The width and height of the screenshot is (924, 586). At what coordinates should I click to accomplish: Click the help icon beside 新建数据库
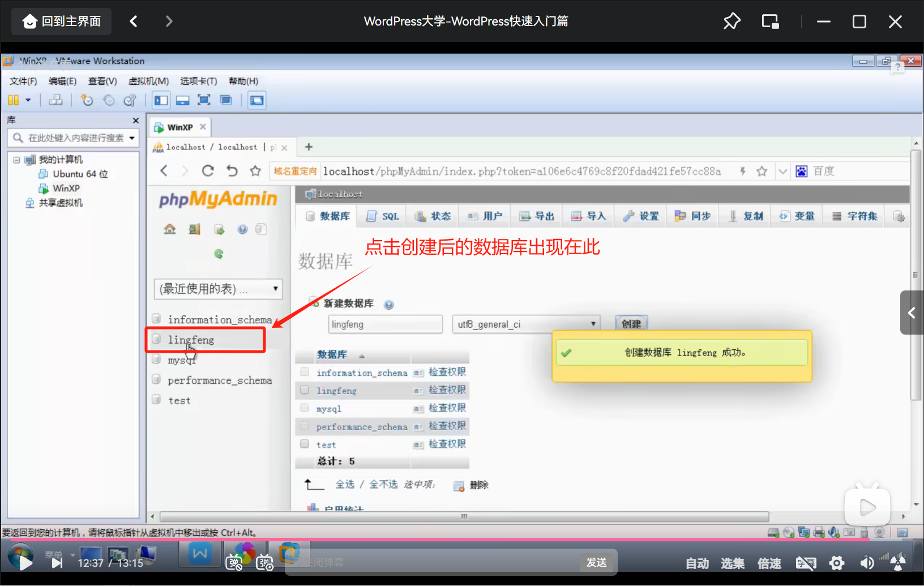point(388,305)
